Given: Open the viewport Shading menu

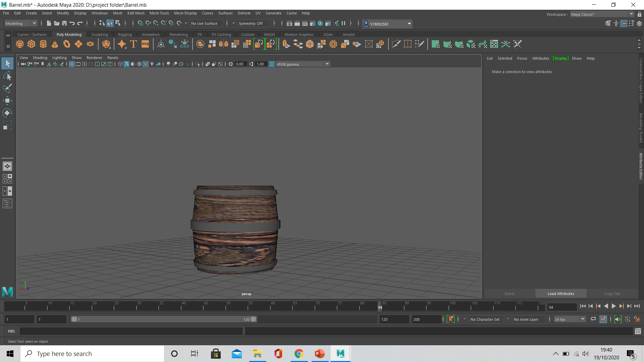Looking at the screenshot, I should [x=40, y=58].
